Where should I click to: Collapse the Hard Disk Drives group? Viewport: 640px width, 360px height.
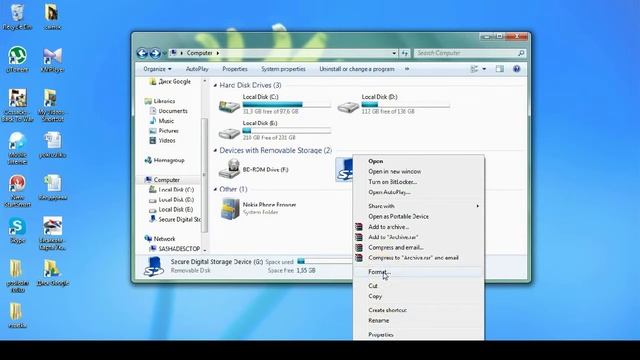pyautogui.click(x=215, y=85)
